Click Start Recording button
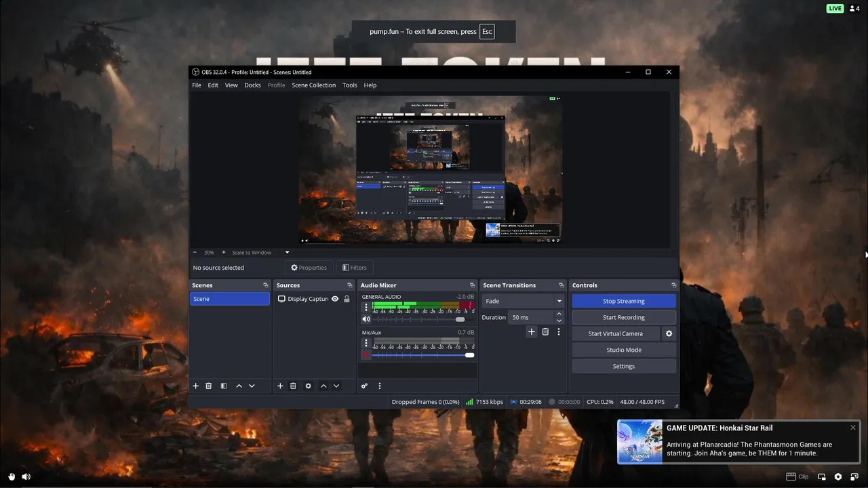The height and width of the screenshot is (488, 868). pyautogui.click(x=624, y=317)
